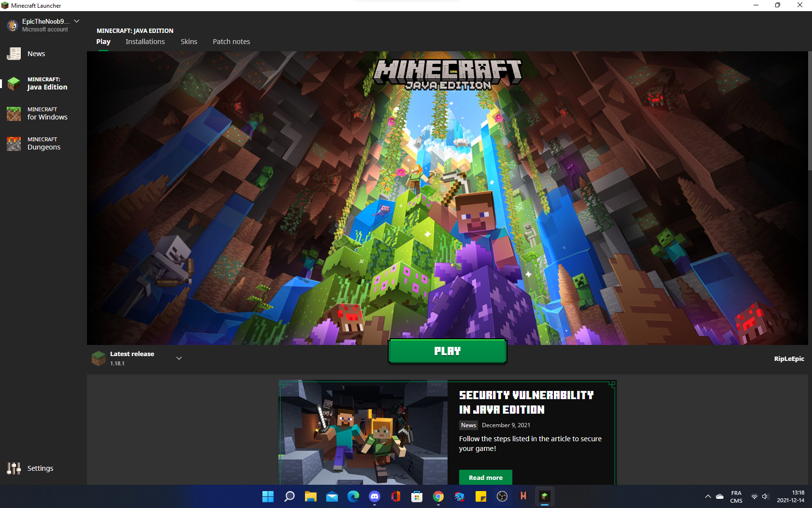Go to the Patch notes tab

pos(231,42)
